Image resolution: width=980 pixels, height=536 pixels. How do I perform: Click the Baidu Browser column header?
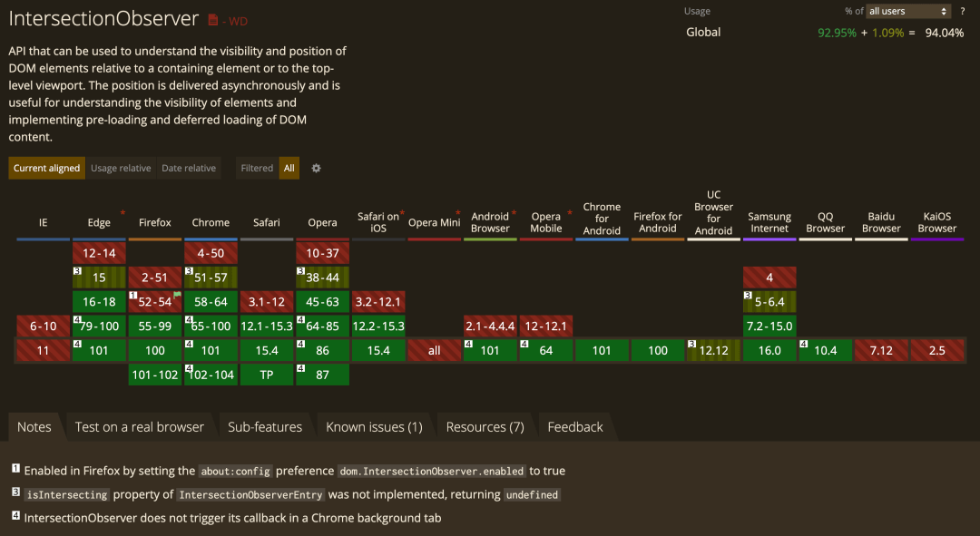[x=881, y=222]
